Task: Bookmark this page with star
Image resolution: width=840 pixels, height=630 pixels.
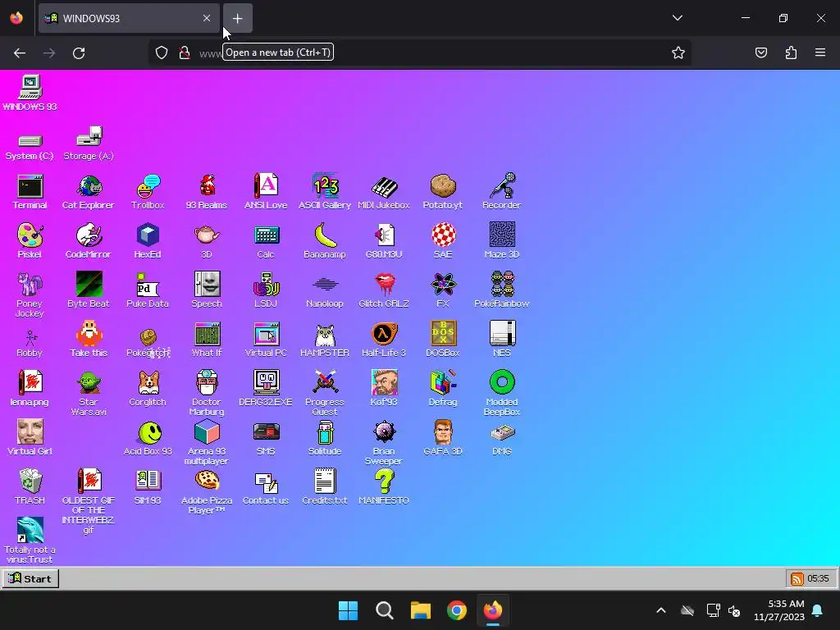Action: (x=678, y=52)
